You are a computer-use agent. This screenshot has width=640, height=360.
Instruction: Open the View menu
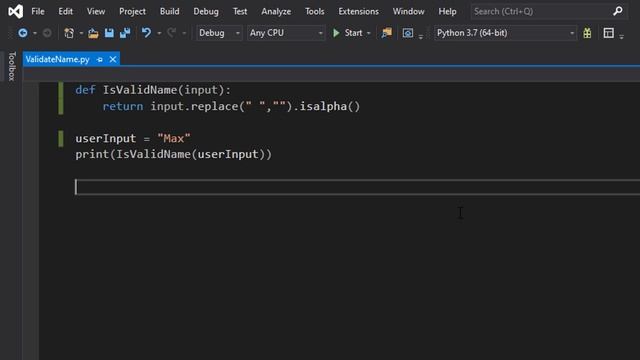[x=96, y=11]
